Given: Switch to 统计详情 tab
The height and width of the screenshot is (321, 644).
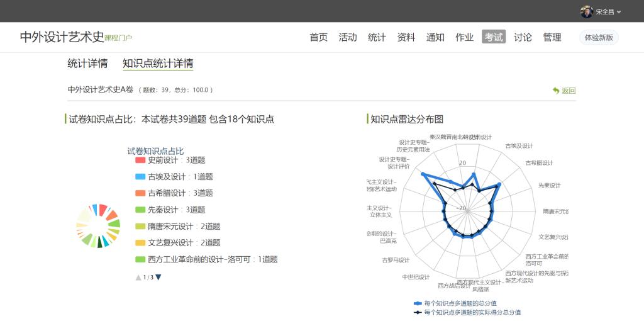Looking at the screenshot, I should [x=87, y=64].
